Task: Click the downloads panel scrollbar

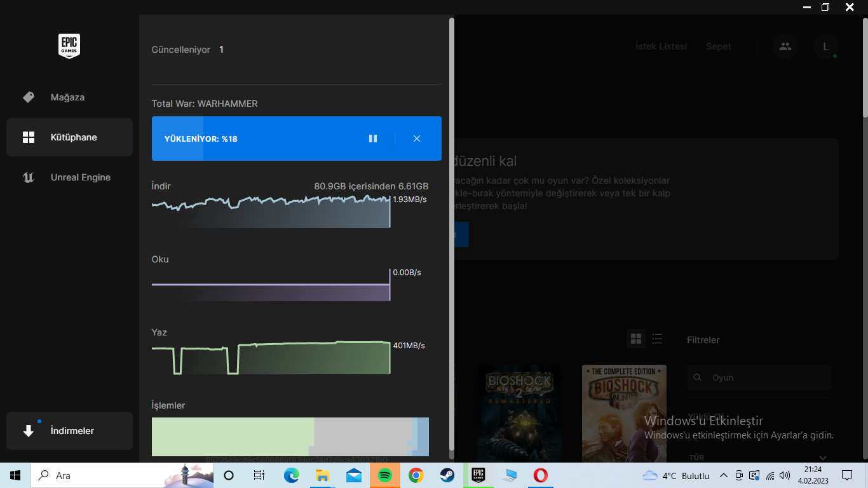Action: pyautogui.click(x=452, y=234)
